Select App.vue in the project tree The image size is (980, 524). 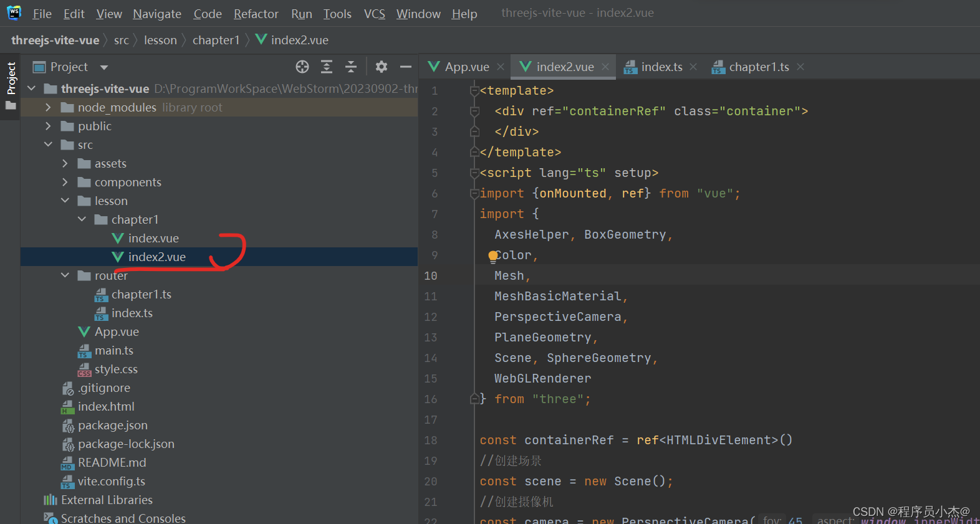117,331
